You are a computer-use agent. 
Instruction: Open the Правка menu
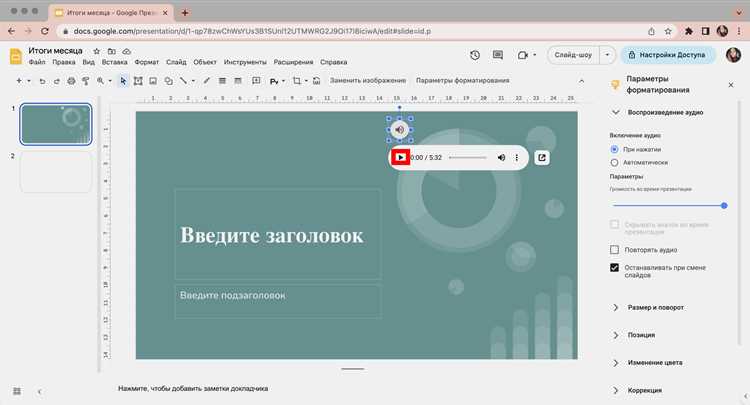(x=64, y=62)
